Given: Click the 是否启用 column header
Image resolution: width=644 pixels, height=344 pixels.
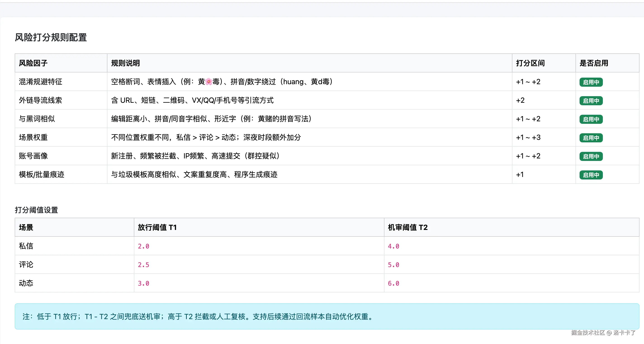Looking at the screenshot, I should [x=594, y=63].
